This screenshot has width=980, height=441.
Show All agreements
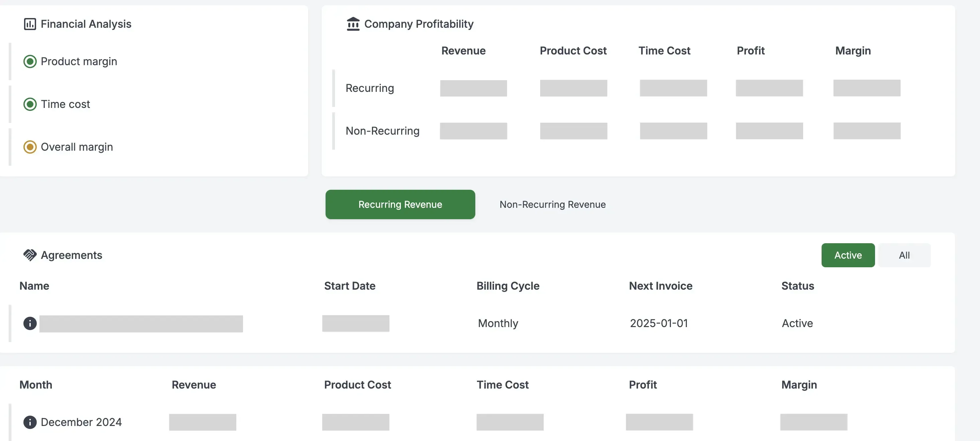click(904, 256)
